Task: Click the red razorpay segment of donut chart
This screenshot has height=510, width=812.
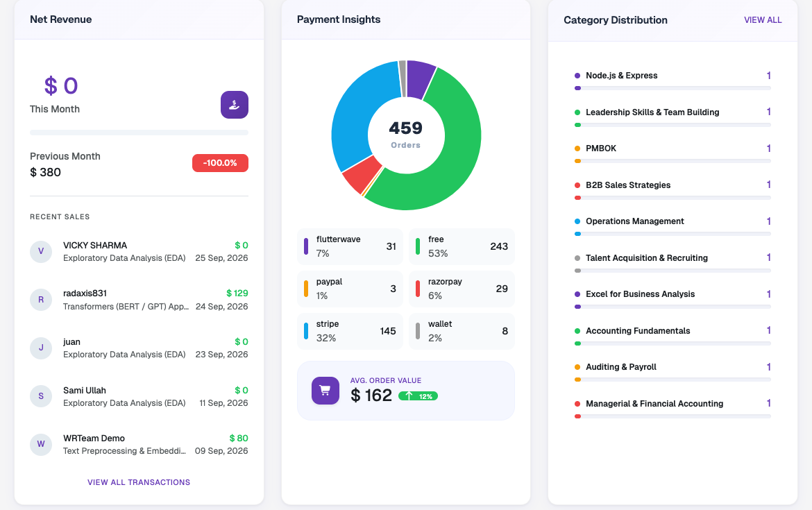Action: (362, 175)
